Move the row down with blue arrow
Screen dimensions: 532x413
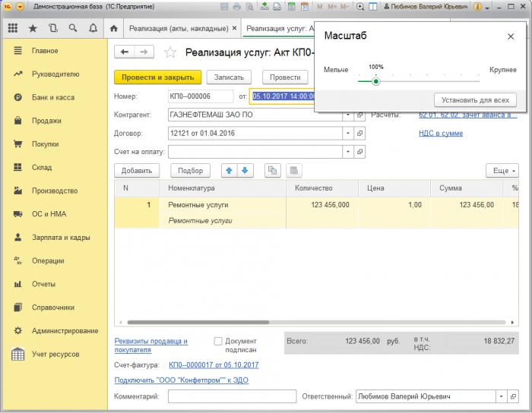click(245, 170)
